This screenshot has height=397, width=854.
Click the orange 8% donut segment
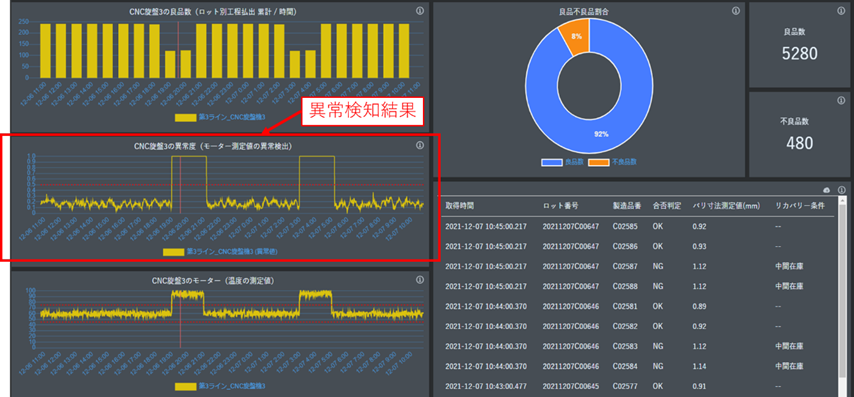tap(576, 35)
